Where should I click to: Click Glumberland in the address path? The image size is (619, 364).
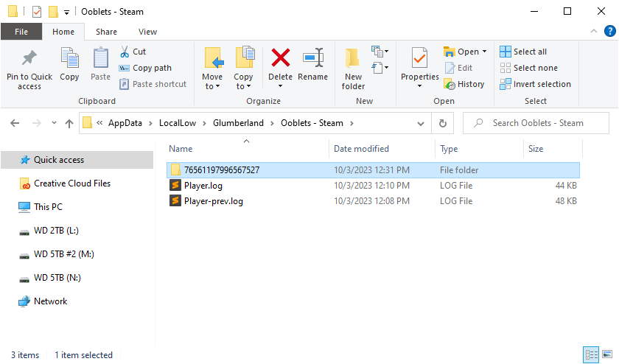point(238,123)
